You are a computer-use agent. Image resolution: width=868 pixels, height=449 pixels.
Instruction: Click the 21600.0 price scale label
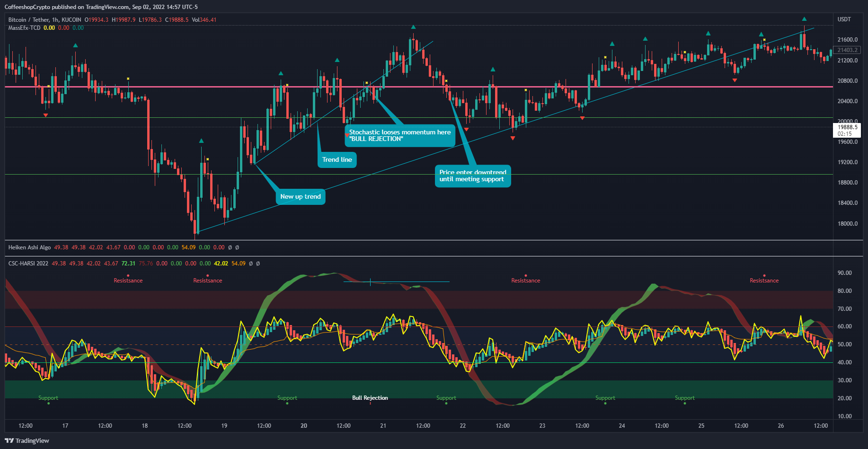[x=848, y=40]
